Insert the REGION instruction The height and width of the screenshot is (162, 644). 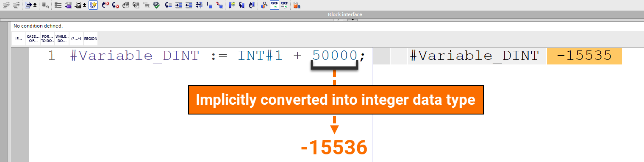[91, 39]
